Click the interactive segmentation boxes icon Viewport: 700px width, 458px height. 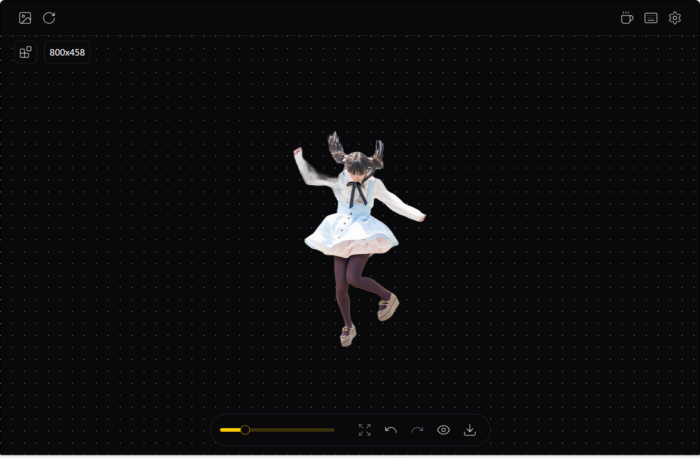point(25,52)
